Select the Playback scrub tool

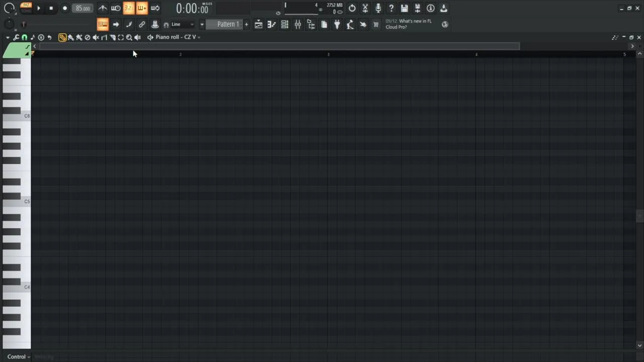[137, 37]
